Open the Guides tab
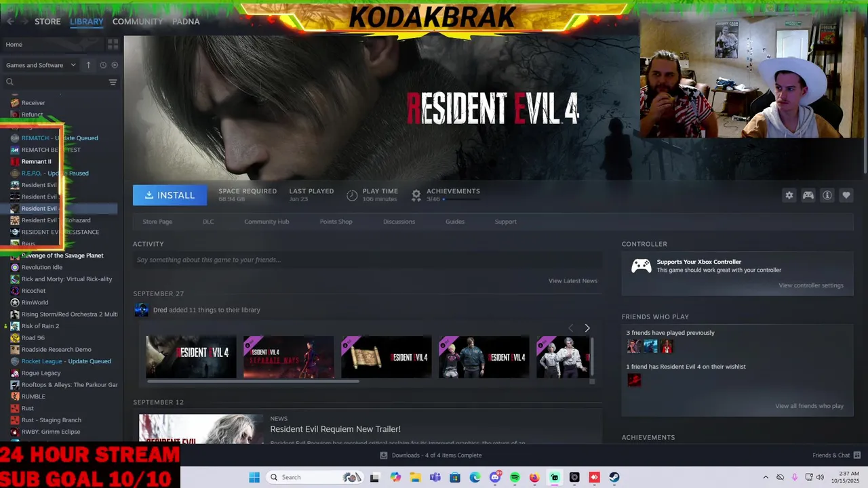 [455, 222]
